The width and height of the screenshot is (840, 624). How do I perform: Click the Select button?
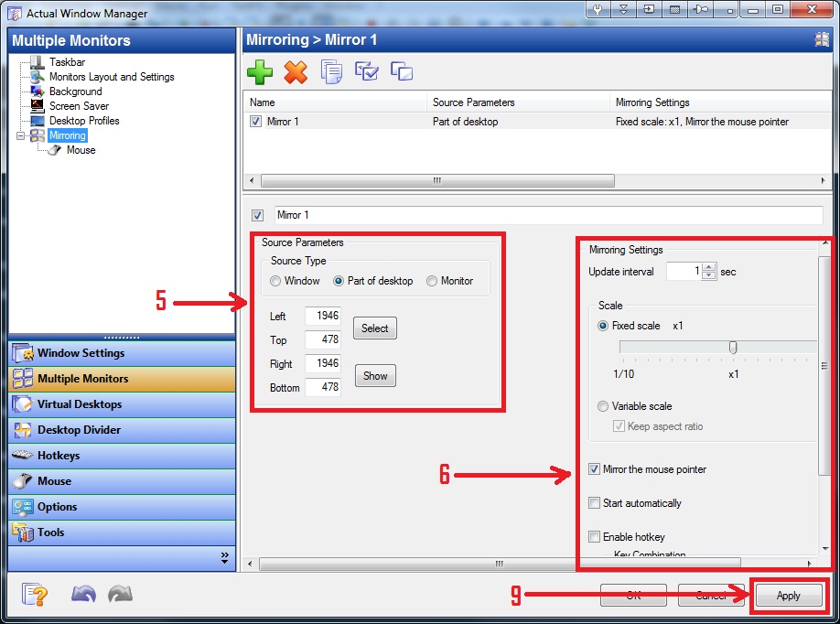tap(375, 328)
